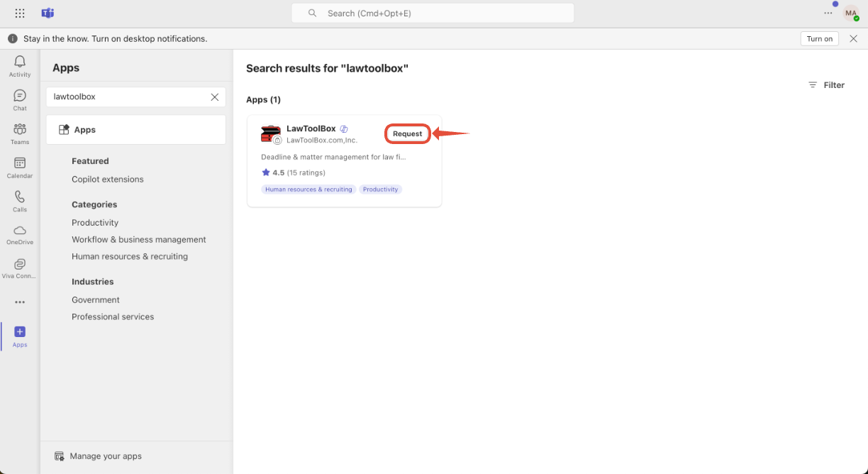868x474 pixels.
Task: Click the notification info icon
Action: 13,39
